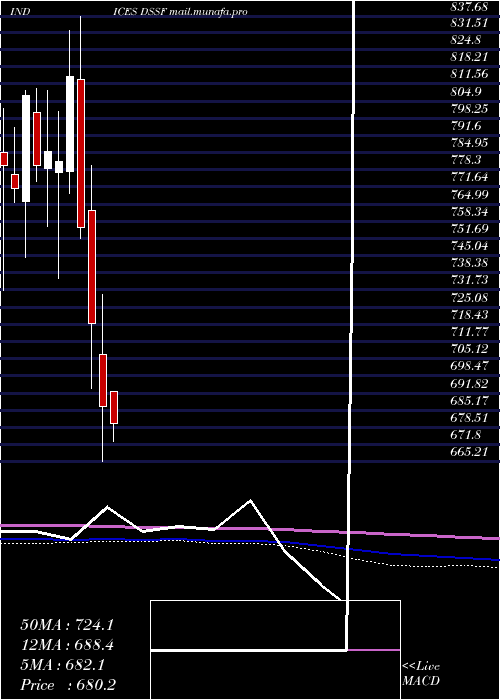Screen dimensions: 500x700
Task: Select the 5MA : 682.1 readout
Action: [62, 665]
